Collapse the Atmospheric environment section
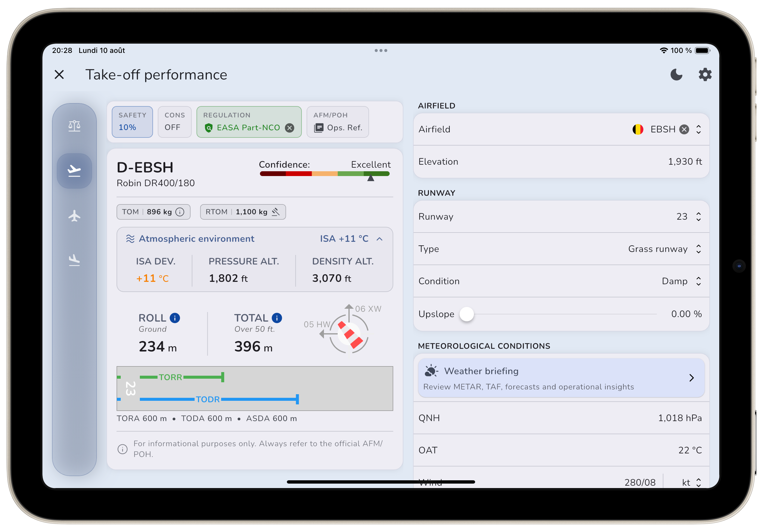The image size is (762, 532). [x=380, y=239]
